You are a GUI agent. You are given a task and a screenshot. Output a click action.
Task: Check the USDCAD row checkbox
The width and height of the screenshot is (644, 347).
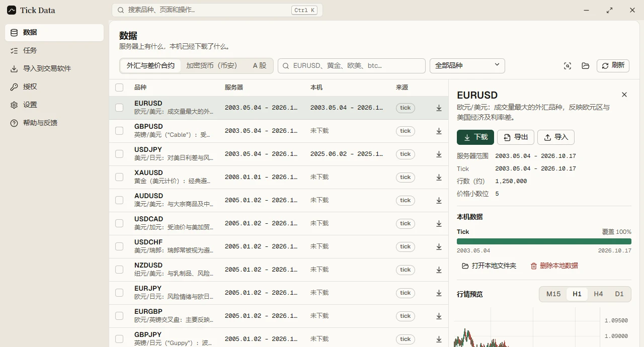click(x=119, y=223)
